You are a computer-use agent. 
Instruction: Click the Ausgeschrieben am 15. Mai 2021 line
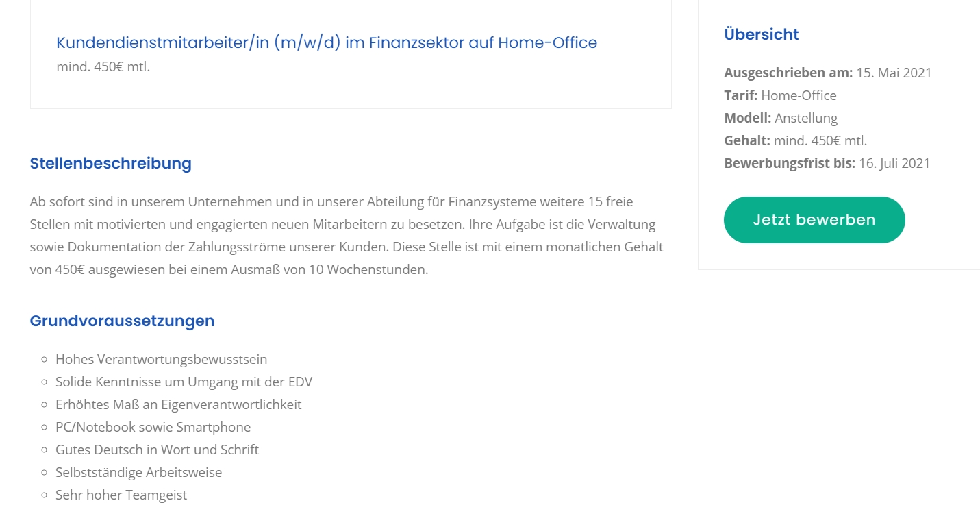coord(828,73)
